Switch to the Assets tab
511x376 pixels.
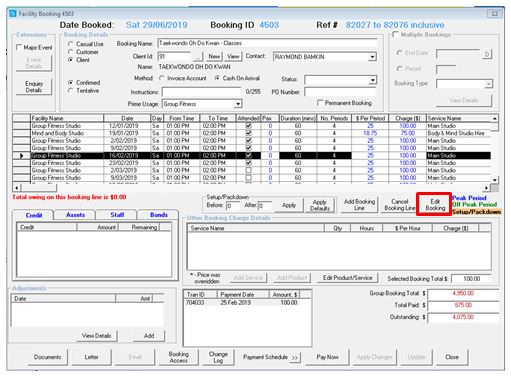point(75,215)
